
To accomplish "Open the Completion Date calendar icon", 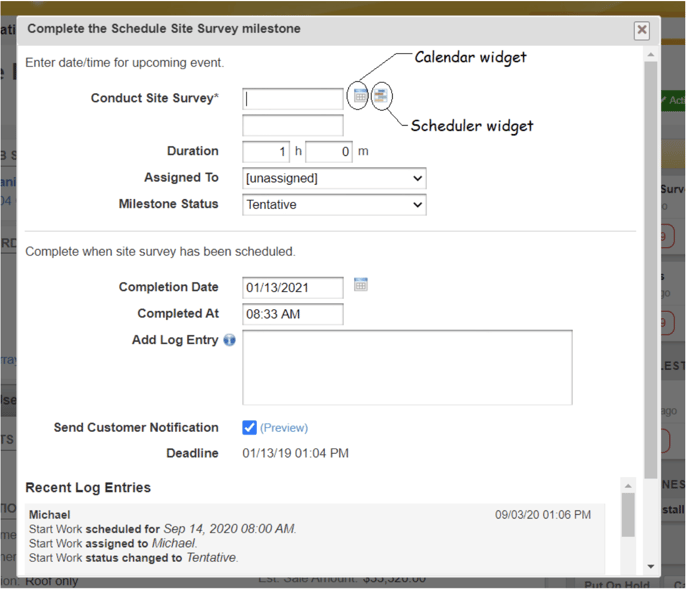I will 361,285.
